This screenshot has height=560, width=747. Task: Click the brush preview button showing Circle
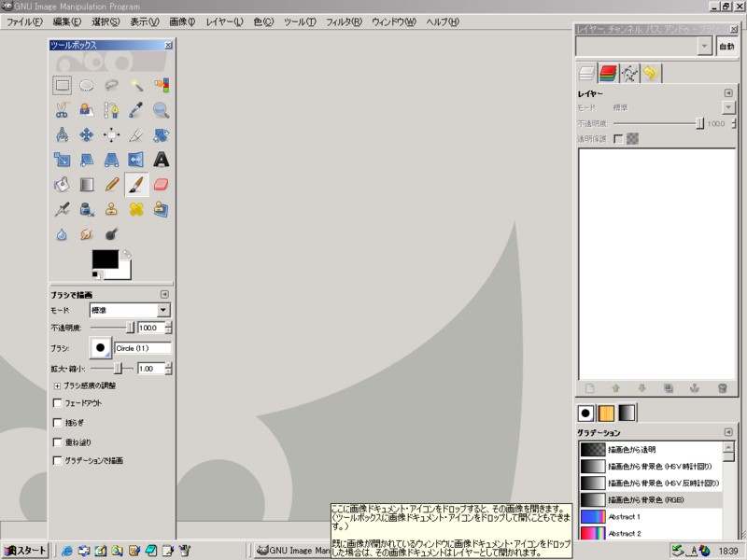click(100, 347)
